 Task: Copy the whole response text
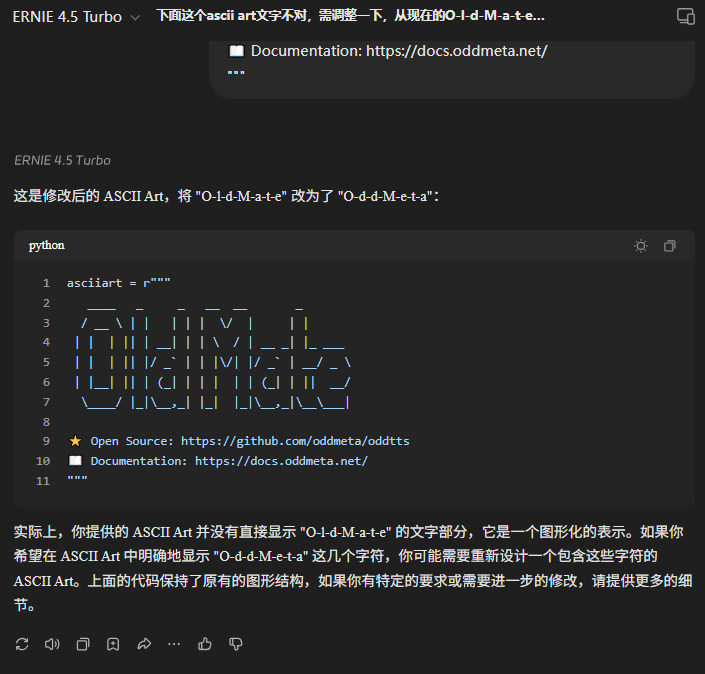[x=83, y=644]
